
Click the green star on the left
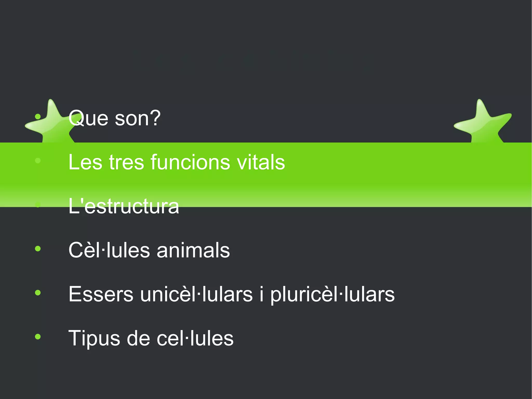tap(49, 122)
